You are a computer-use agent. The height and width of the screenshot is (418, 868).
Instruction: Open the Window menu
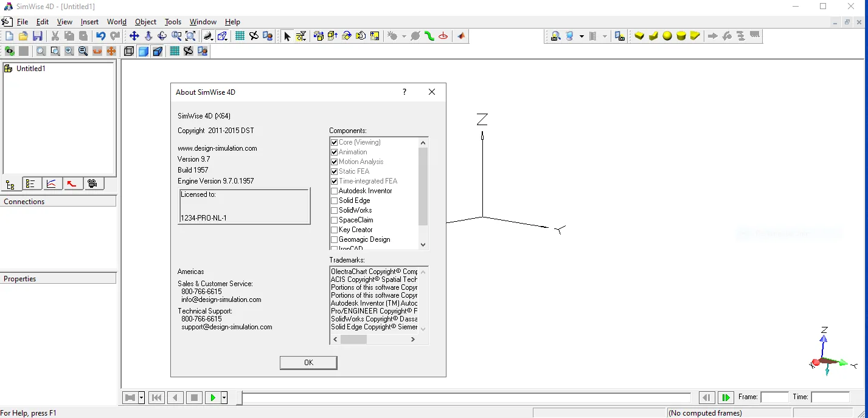pyautogui.click(x=203, y=22)
